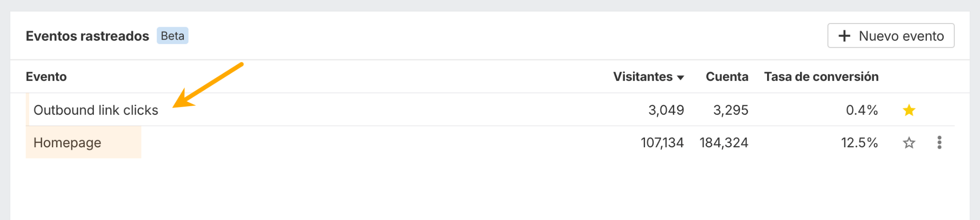This screenshot has height=220, width=980.
Task: Click the Outbound count value 3,295
Action: 731,110
